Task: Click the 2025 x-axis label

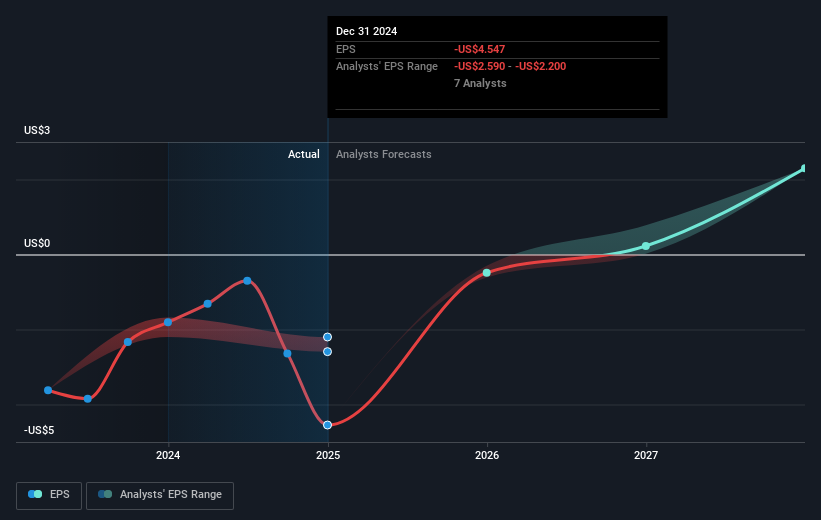Action: pos(328,455)
